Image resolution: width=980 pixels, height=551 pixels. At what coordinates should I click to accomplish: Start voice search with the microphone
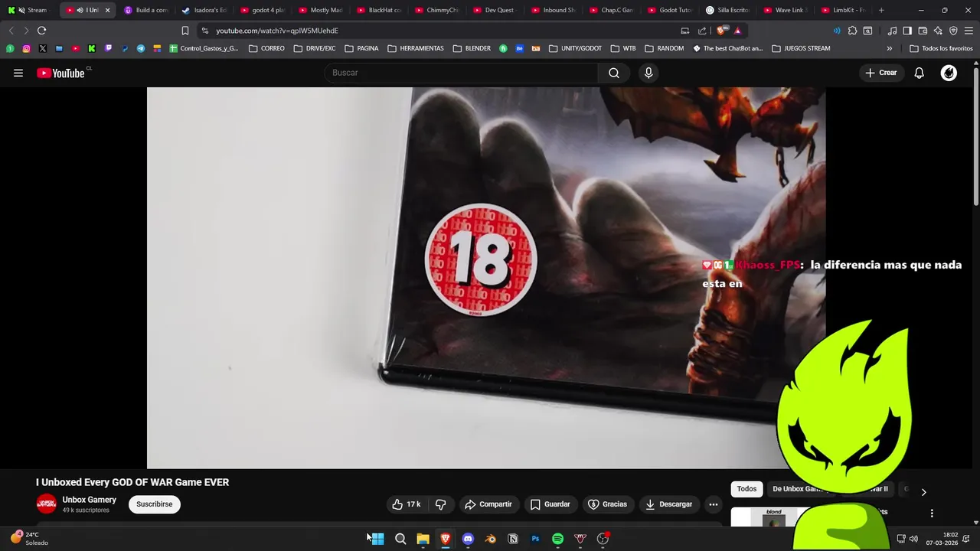click(648, 73)
